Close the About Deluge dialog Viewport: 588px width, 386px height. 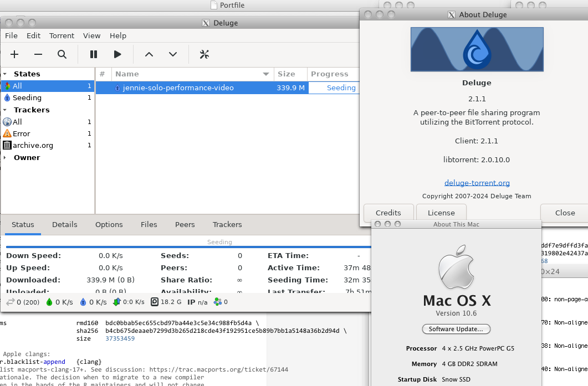565,213
